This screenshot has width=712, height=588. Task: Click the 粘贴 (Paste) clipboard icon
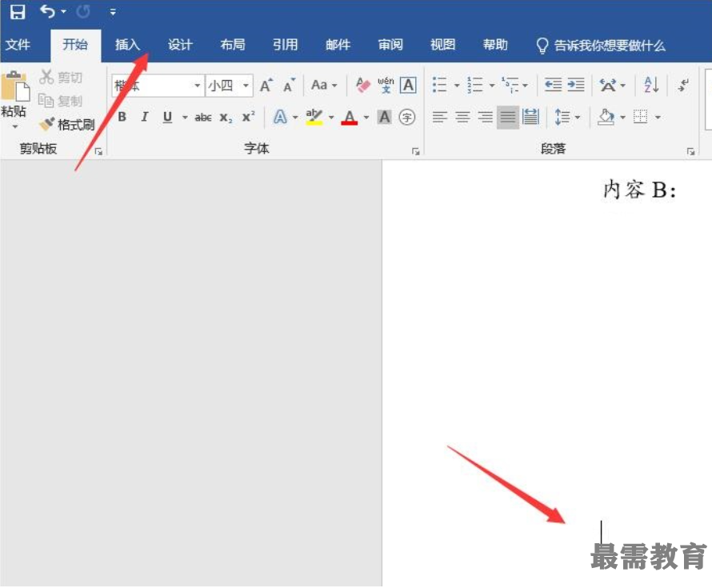[x=15, y=86]
